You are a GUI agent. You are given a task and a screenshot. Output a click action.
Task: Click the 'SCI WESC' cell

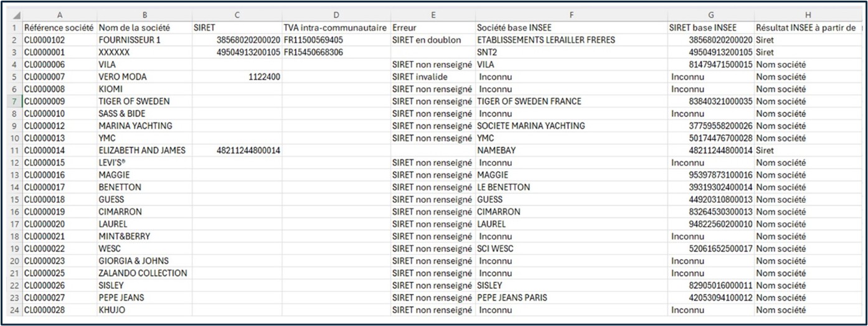click(x=571, y=249)
